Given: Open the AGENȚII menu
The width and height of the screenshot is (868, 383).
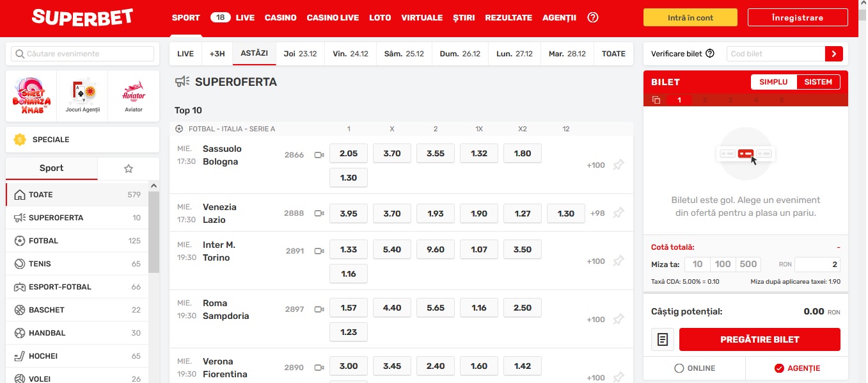Looking at the screenshot, I should (559, 18).
